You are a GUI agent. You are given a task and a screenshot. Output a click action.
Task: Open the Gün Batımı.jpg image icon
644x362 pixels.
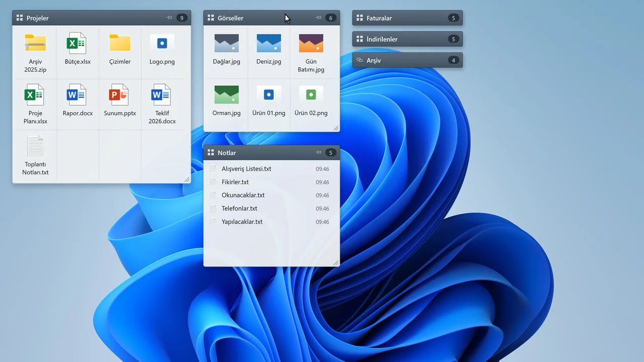tap(311, 43)
